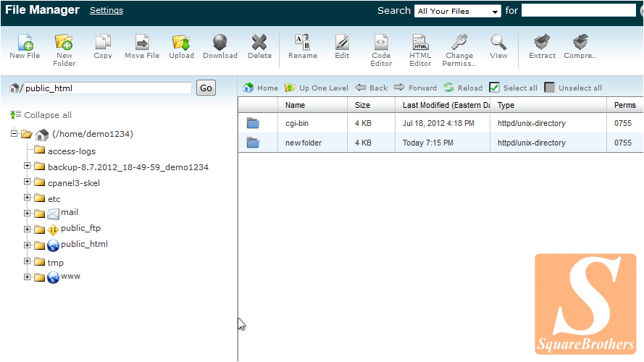Open Change Permissions tool

click(459, 43)
